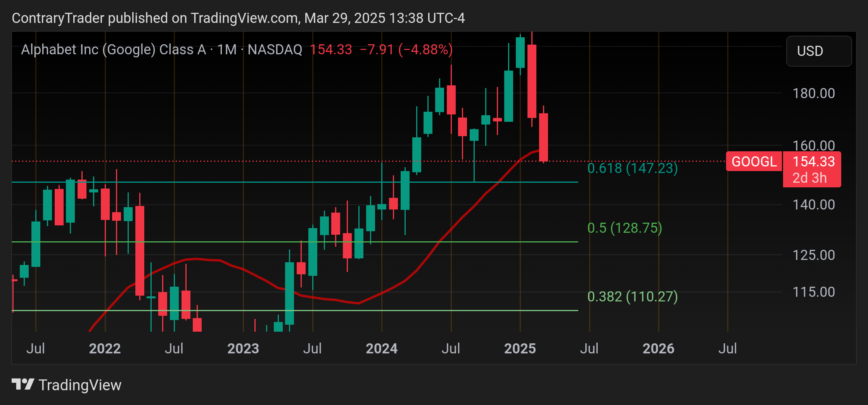Click the 2026 time axis label
The image size is (868, 405).
click(659, 348)
